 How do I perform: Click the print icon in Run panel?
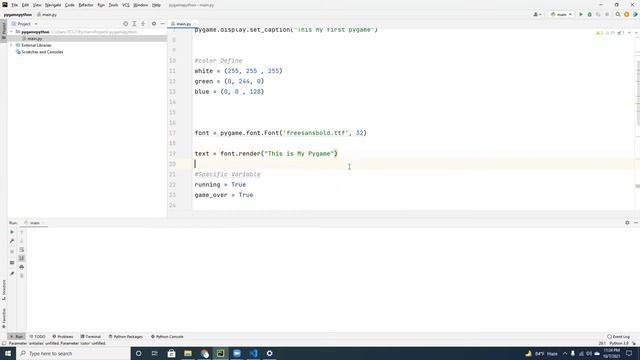(22, 267)
